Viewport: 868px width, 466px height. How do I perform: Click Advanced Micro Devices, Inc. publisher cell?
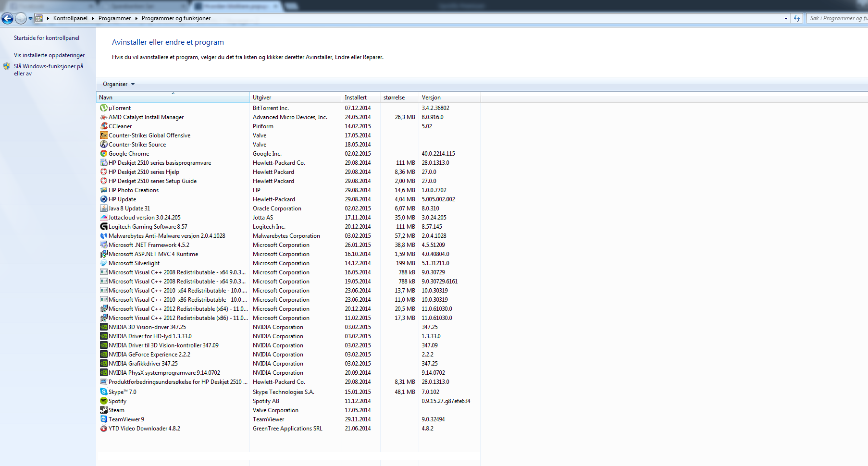coord(290,117)
